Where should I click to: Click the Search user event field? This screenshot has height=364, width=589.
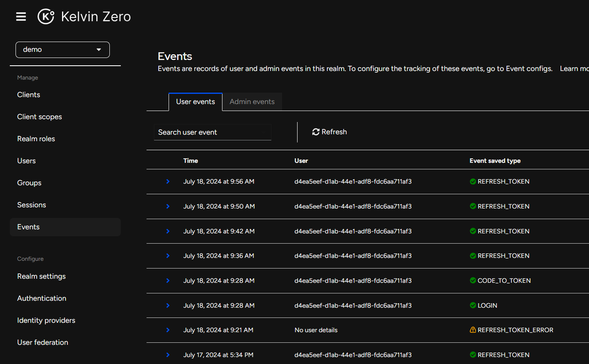[212, 132]
